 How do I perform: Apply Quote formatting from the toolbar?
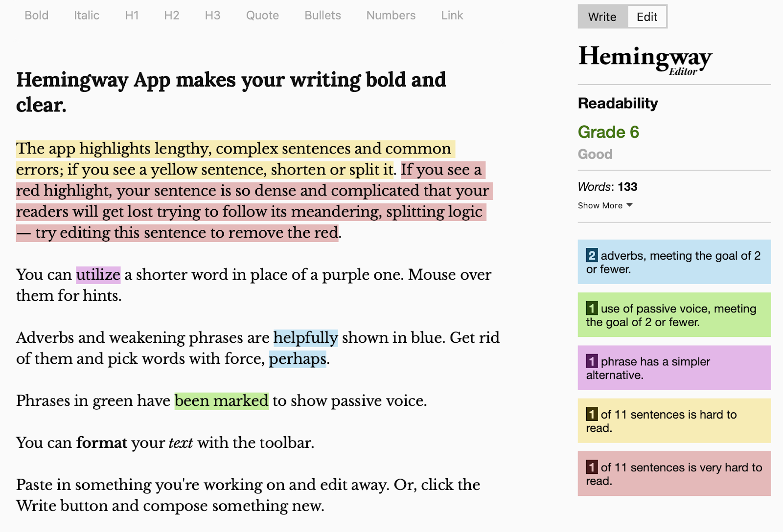[x=262, y=16]
